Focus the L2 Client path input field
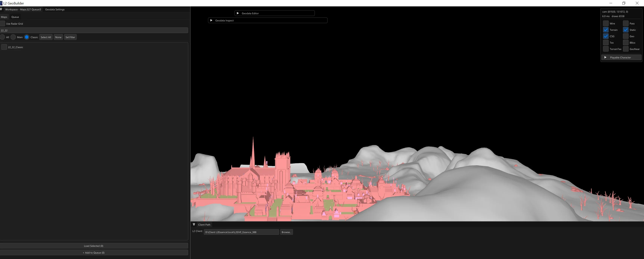Viewport: 644px width, 259px height. 241,232
